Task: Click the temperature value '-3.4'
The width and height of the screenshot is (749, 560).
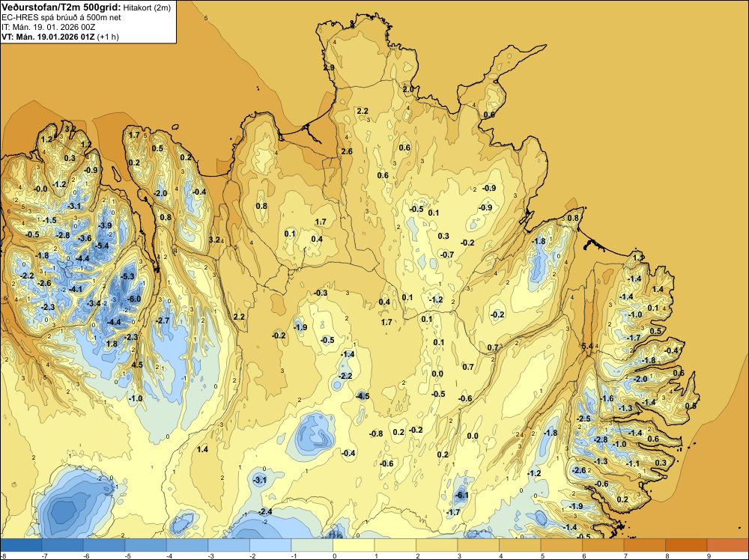Action: click(x=94, y=303)
